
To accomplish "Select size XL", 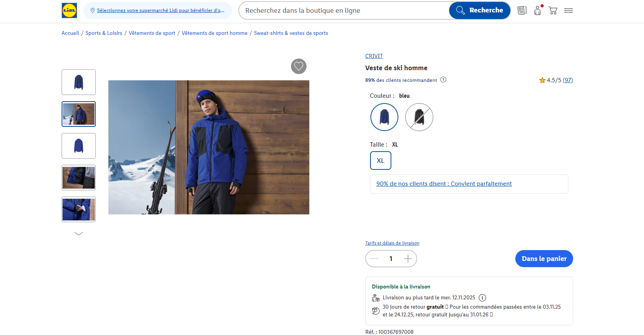I will point(381,161).
